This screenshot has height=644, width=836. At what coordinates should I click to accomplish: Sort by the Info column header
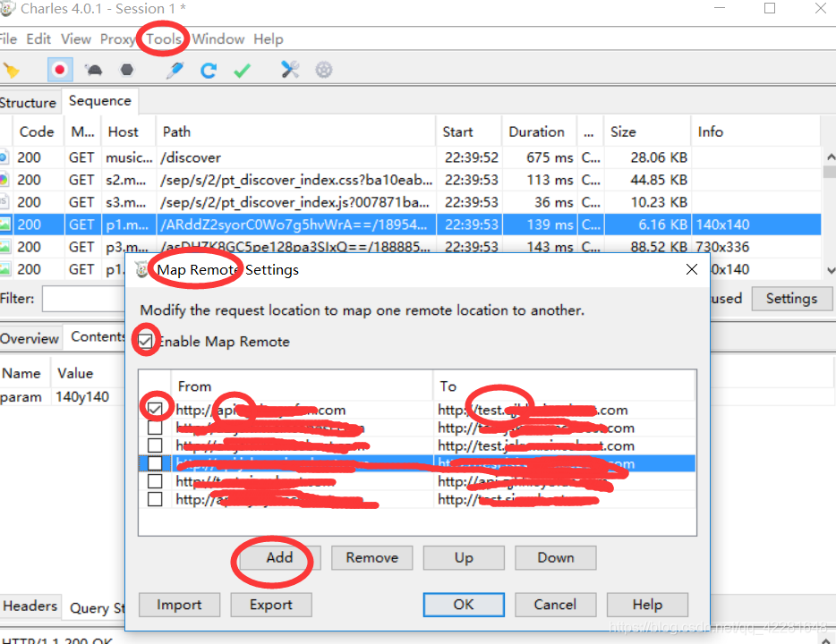coord(755,131)
